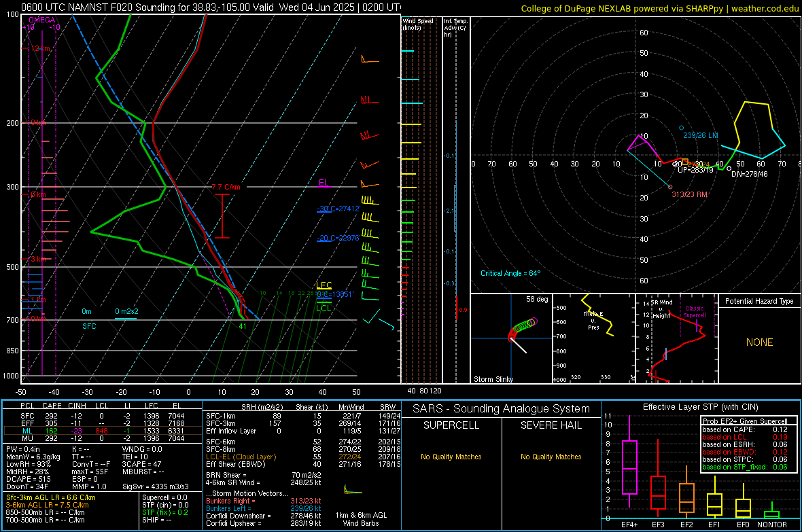The image size is (802, 532).
Task: Click the green 41 surface dewpoint value
Action: click(x=243, y=326)
